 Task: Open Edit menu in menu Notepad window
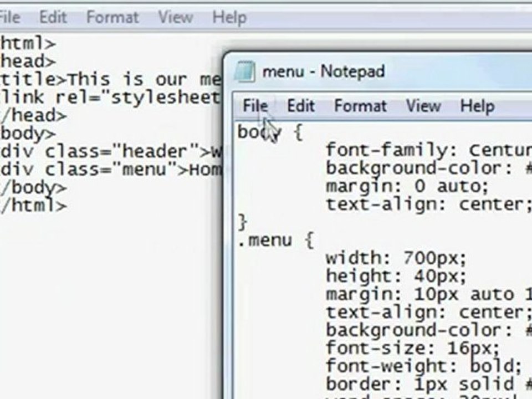(301, 106)
